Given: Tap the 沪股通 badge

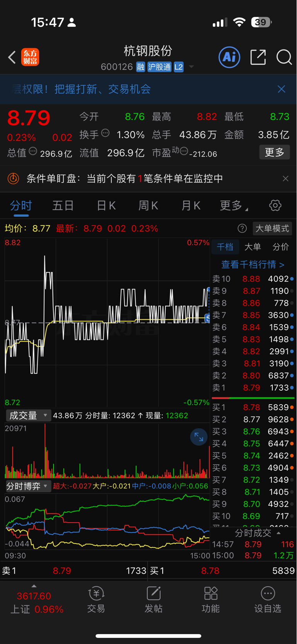Looking at the screenshot, I should pos(159,67).
